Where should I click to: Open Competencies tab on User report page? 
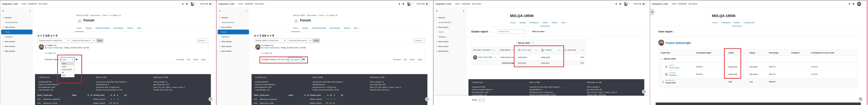click(x=749, y=23)
